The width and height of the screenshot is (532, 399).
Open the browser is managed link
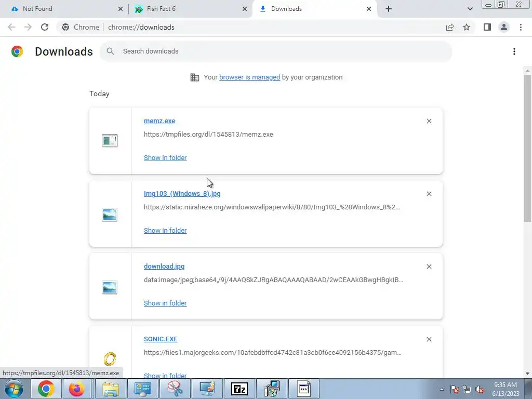[x=250, y=77]
